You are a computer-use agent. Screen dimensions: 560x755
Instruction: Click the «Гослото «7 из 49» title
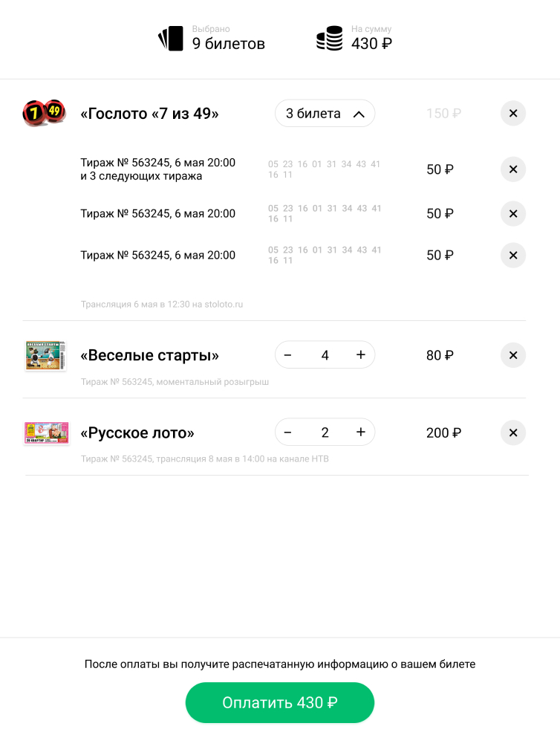[x=149, y=114]
